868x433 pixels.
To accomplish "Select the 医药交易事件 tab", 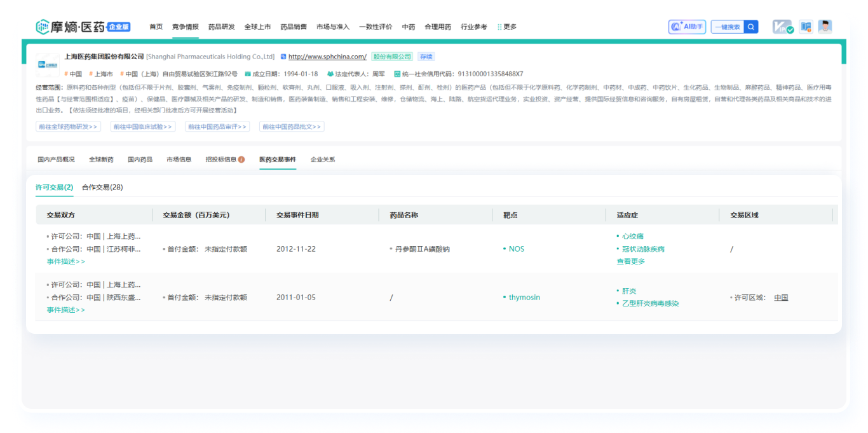I will pyautogui.click(x=278, y=160).
